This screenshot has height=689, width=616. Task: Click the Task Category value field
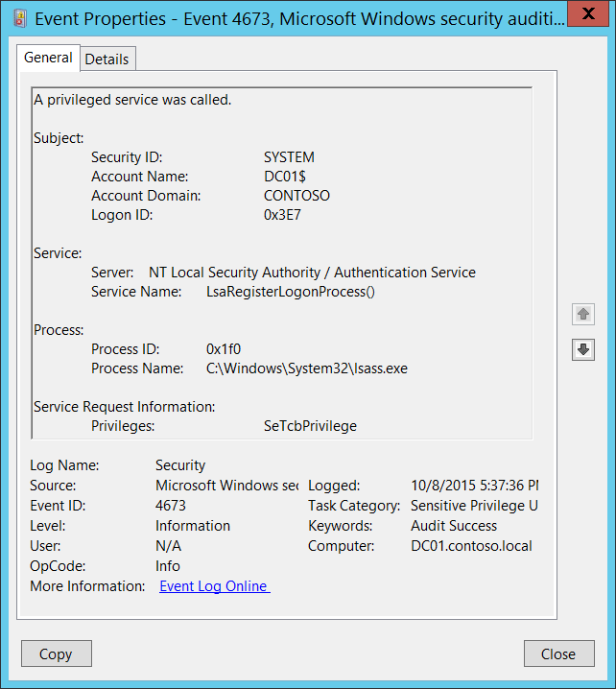(x=474, y=506)
